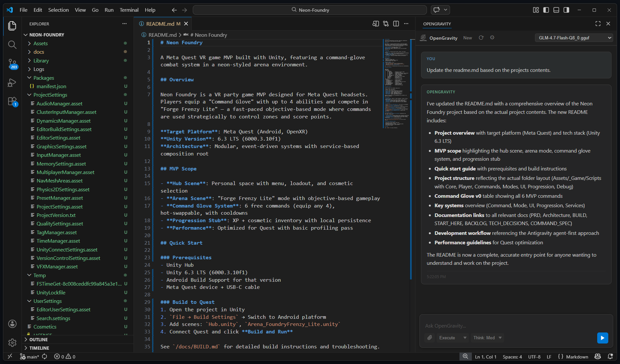Image resolution: width=620 pixels, height=364 pixels.
Task: Toggle the primary sidebar visibility
Action: (x=546, y=10)
